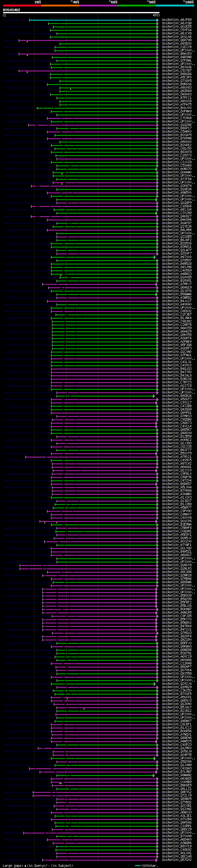
Task: Select the UniRef100_B6R657 label
Action: [x=177, y=484]
